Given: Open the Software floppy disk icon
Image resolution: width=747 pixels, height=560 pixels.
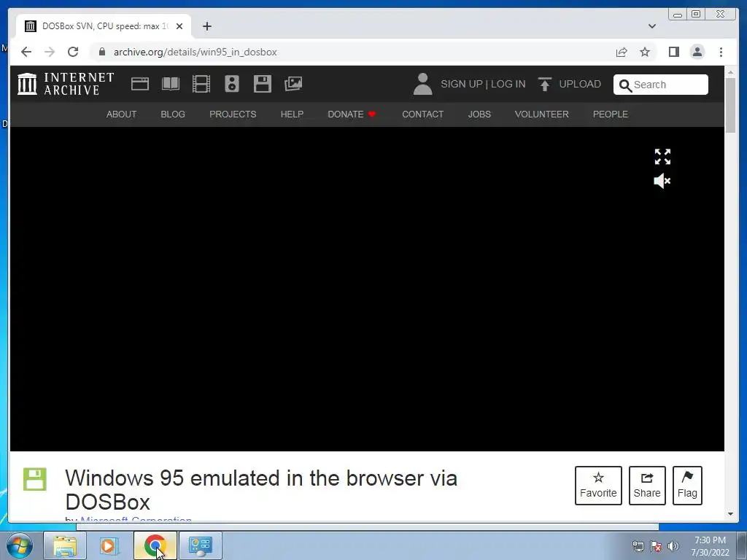Looking at the screenshot, I should point(263,84).
